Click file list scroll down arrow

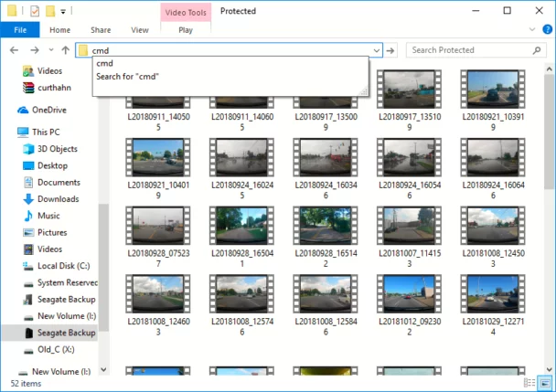pyautogui.click(x=550, y=370)
